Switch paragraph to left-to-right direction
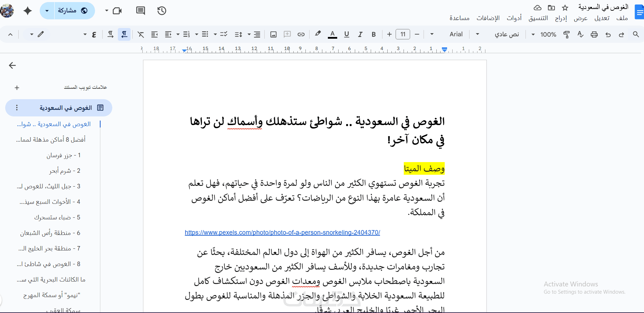 [x=111, y=34]
